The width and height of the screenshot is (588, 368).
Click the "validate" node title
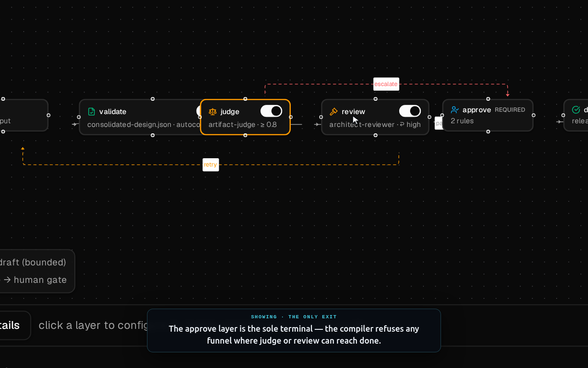pyautogui.click(x=113, y=112)
